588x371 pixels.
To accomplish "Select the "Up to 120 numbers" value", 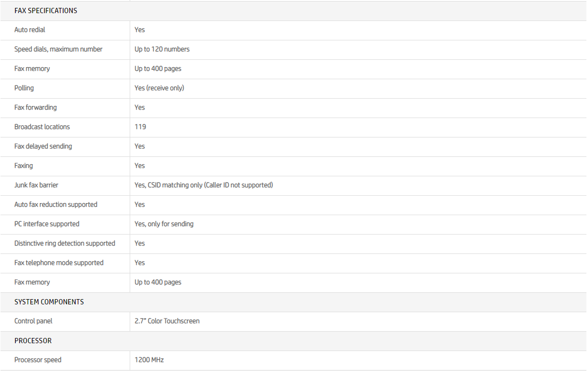I will 162,49.
